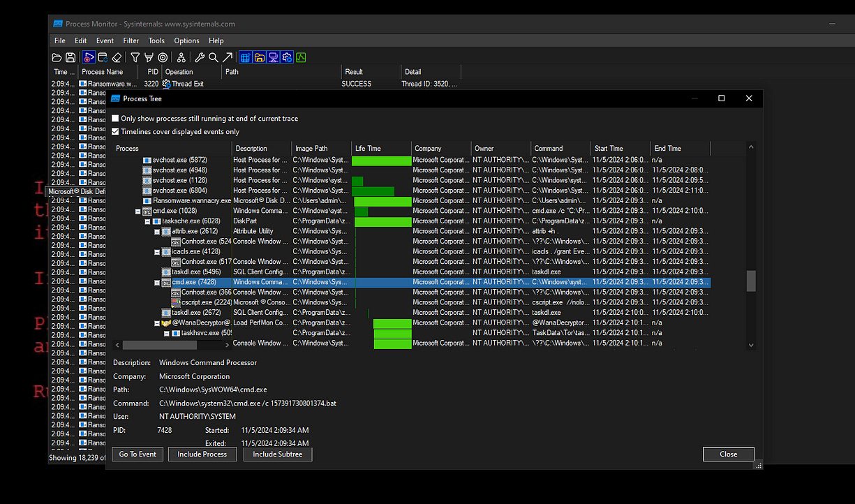855x504 pixels.
Task: Open the Event menu
Action: click(105, 40)
